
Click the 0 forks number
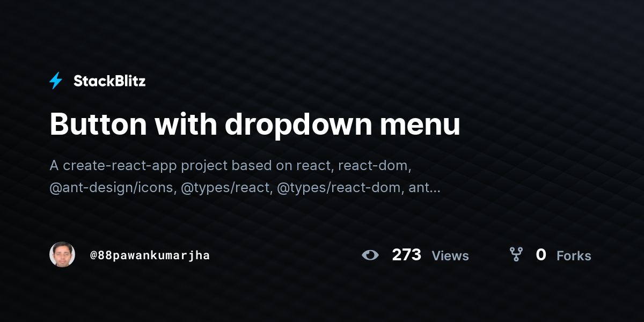[541, 255]
